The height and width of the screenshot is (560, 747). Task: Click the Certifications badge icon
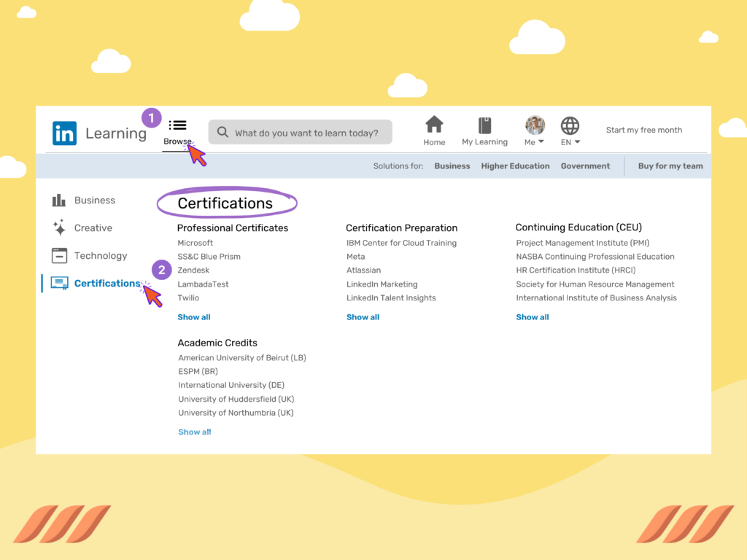(61, 283)
